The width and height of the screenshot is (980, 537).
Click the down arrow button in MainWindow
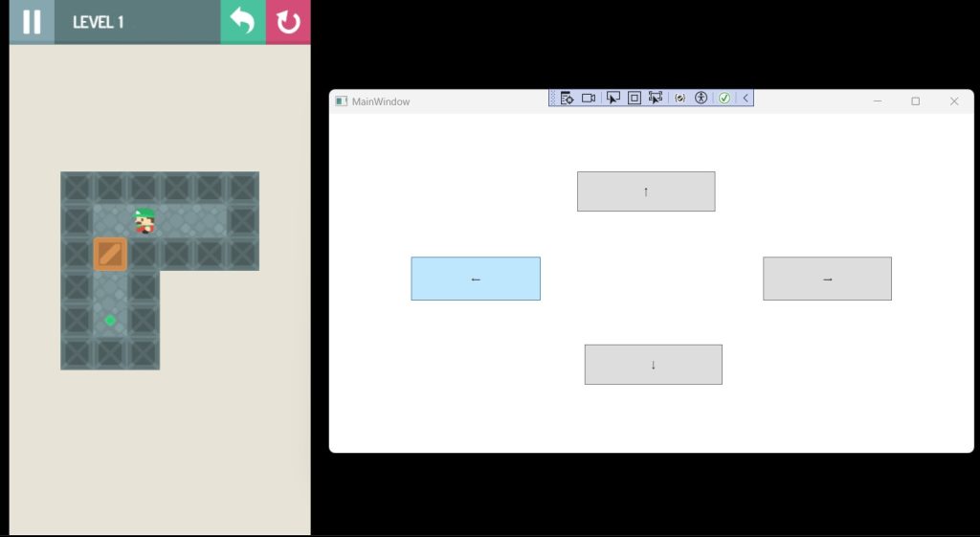[x=653, y=365]
